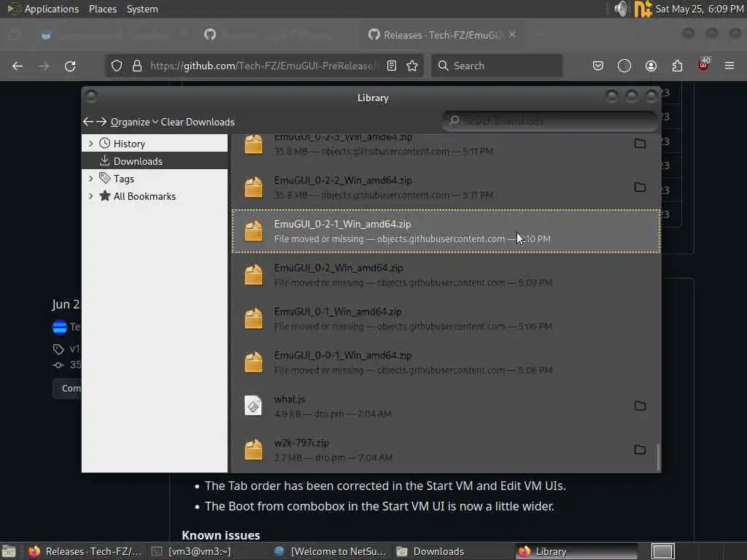Click the Library downloads list scrollbar
Viewport: 747px width, 560px height.
click(658, 456)
